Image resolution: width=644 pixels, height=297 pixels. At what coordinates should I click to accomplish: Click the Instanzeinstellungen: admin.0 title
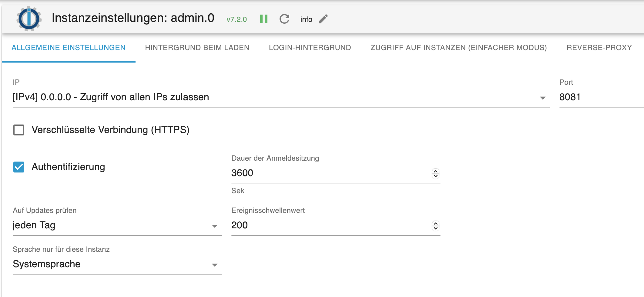pos(133,18)
